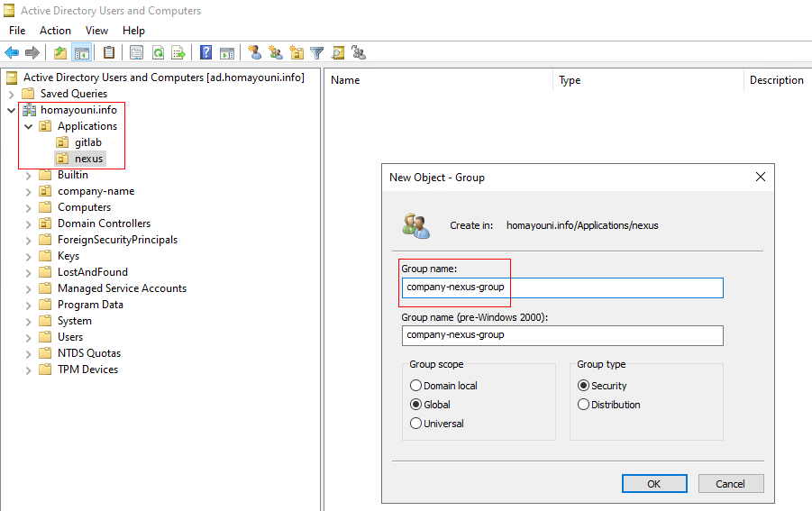The image size is (812, 511).
Task: Sort by the Type column header
Action: point(648,80)
